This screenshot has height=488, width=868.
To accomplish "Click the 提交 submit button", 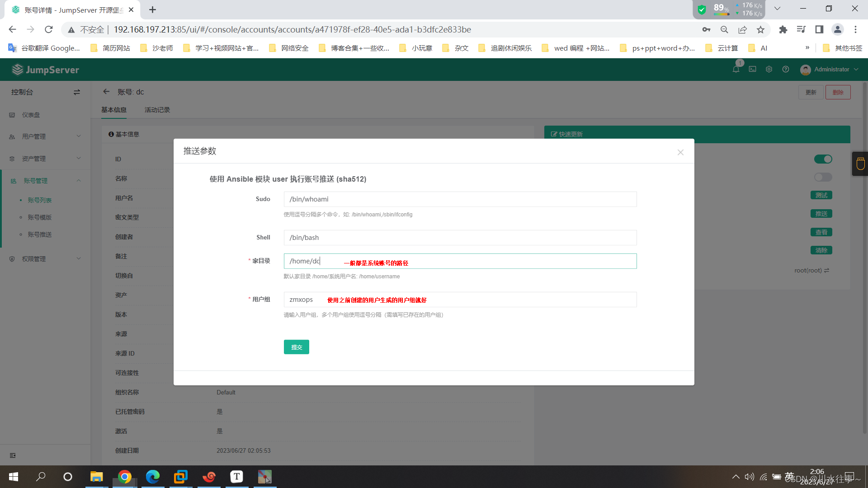I will (297, 347).
